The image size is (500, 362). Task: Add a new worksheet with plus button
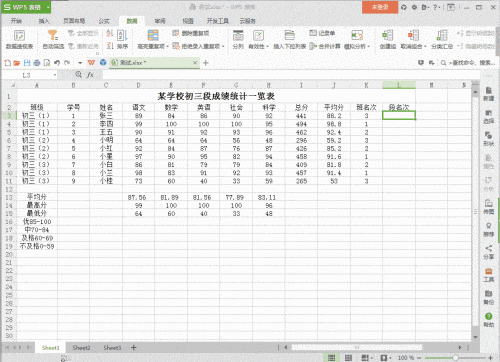[x=134, y=348]
